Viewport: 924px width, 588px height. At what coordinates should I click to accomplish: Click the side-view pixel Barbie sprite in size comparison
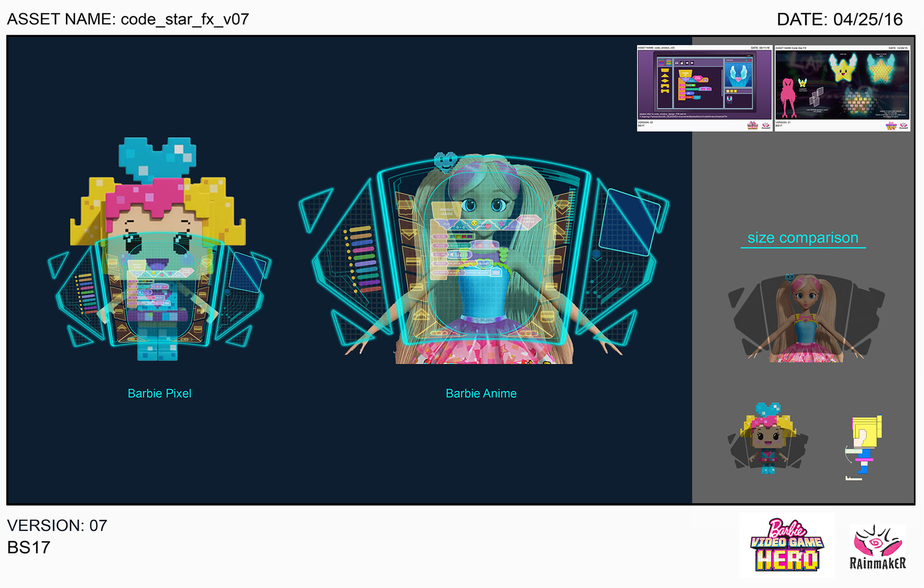click(x=864, y=448)
